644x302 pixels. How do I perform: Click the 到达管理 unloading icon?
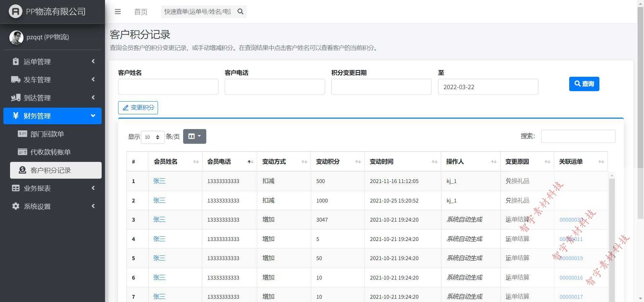pos(16,98)
